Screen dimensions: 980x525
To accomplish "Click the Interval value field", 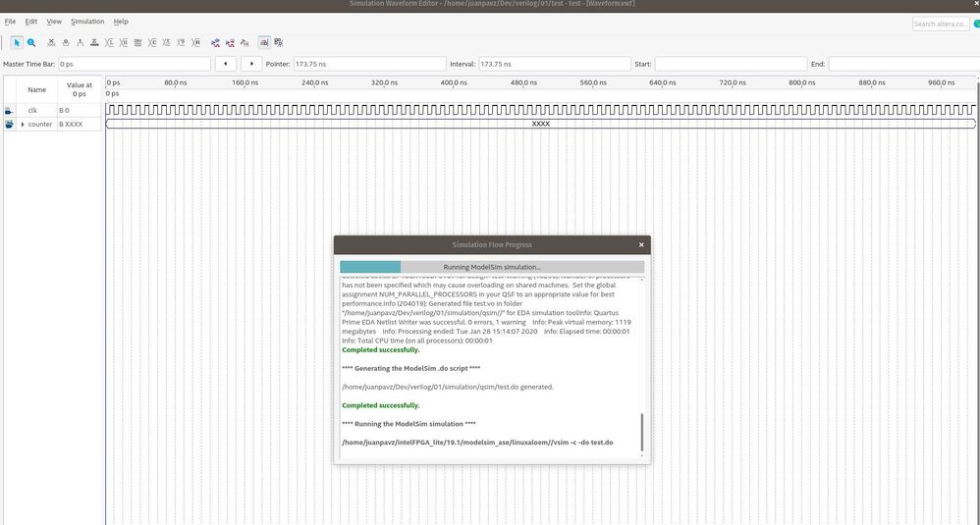I will click(x=555, y=64).
